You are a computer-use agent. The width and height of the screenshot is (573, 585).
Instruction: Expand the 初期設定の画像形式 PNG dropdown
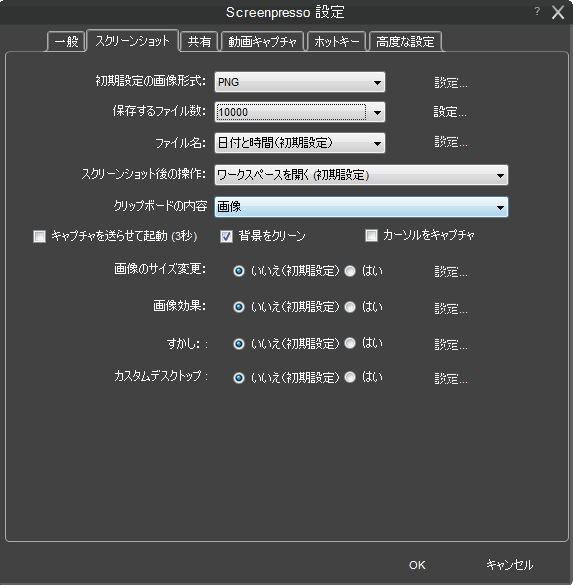tap(300, 82)
